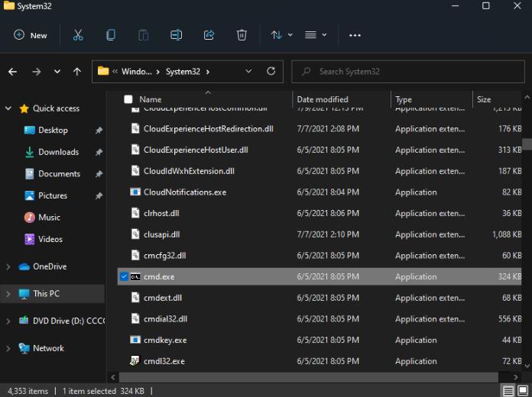Switch to Large icons view in status bar
This screenshot has height=397, width=532.
coord(523,391)
